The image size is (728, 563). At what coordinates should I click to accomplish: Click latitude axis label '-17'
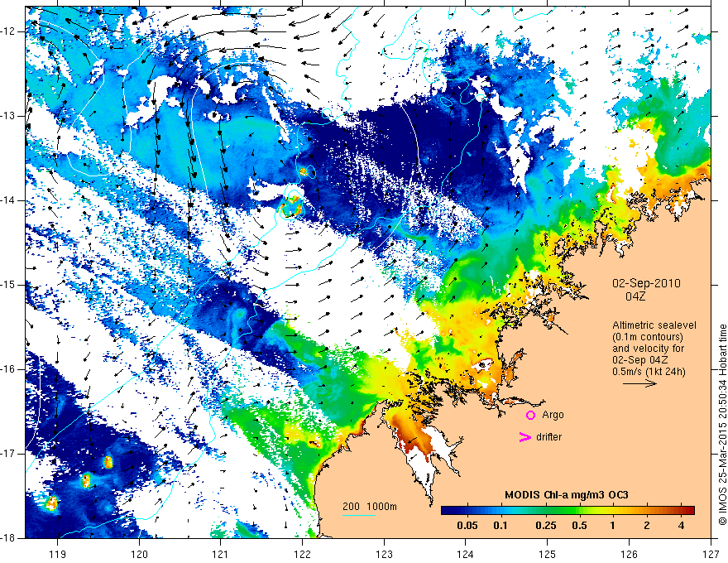[x=8, y=454]
